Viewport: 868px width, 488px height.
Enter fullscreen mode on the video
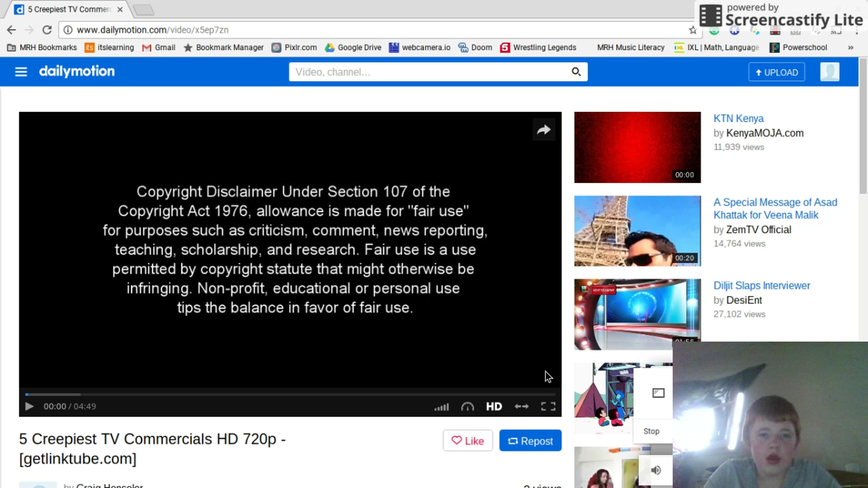coord(548,407)
